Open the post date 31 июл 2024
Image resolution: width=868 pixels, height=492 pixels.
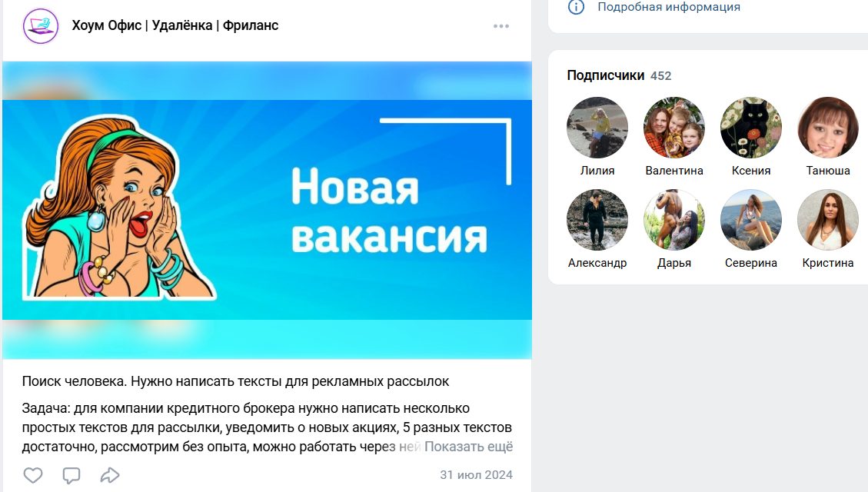tap(476, 475)
